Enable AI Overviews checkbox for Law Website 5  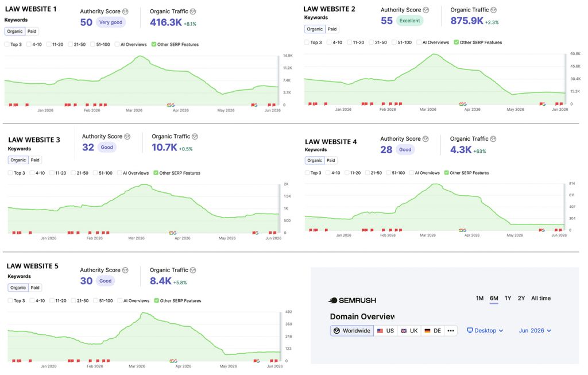[x=120, y=301]
